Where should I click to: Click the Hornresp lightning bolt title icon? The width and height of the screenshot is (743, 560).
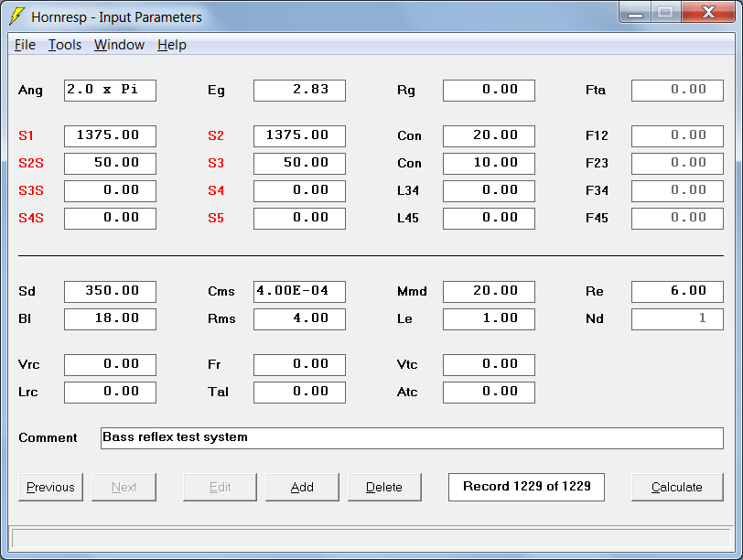(16, 16)
